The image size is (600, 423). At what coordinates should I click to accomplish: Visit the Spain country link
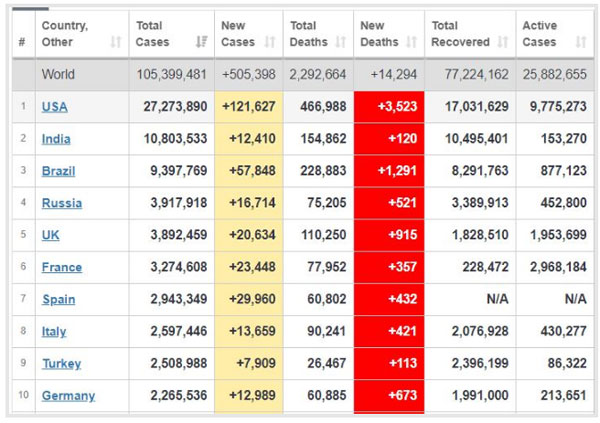click(x=58, y=299)
